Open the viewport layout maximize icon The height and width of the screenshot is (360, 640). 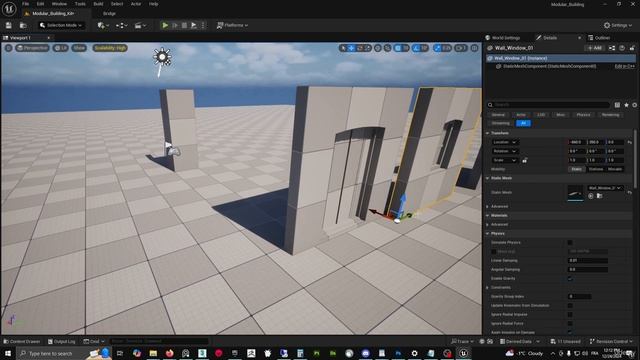coord(474,48)
